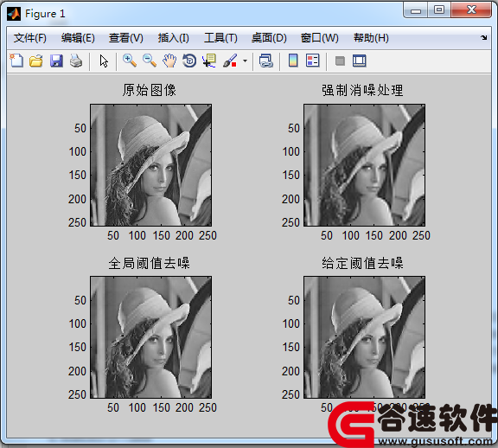Open the 文件(F) menu
The image size is (498, 448).
[x=30, y=38]
